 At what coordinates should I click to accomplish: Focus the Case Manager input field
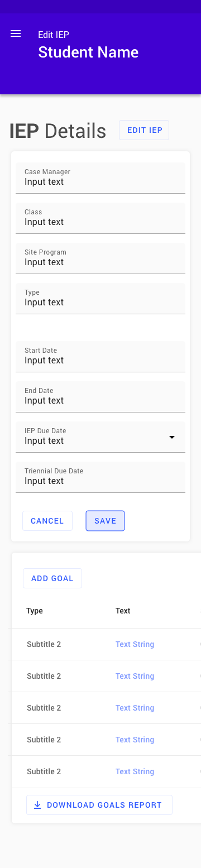100,178
